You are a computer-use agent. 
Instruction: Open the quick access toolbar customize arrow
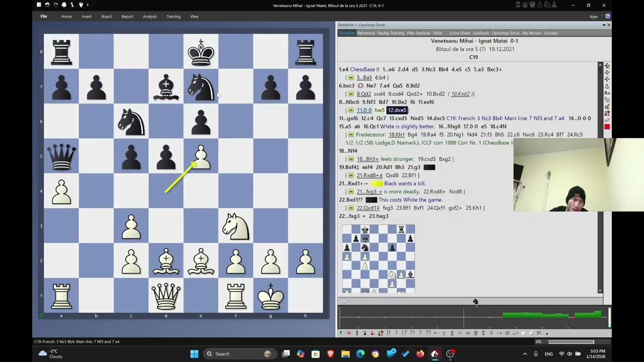click(88, 5)
